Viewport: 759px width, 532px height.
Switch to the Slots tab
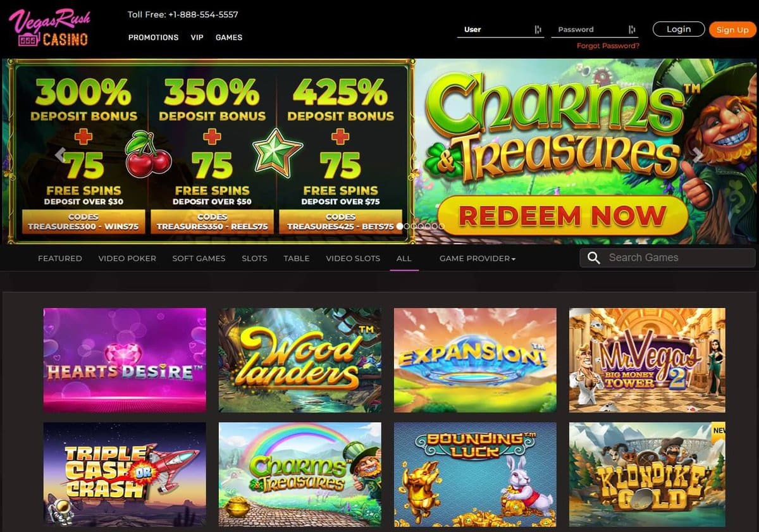pos(254,258)
